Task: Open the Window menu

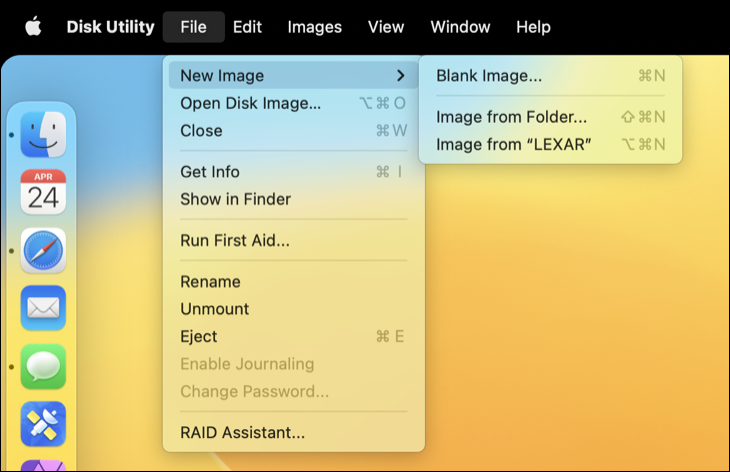Action: coord(460,27)
